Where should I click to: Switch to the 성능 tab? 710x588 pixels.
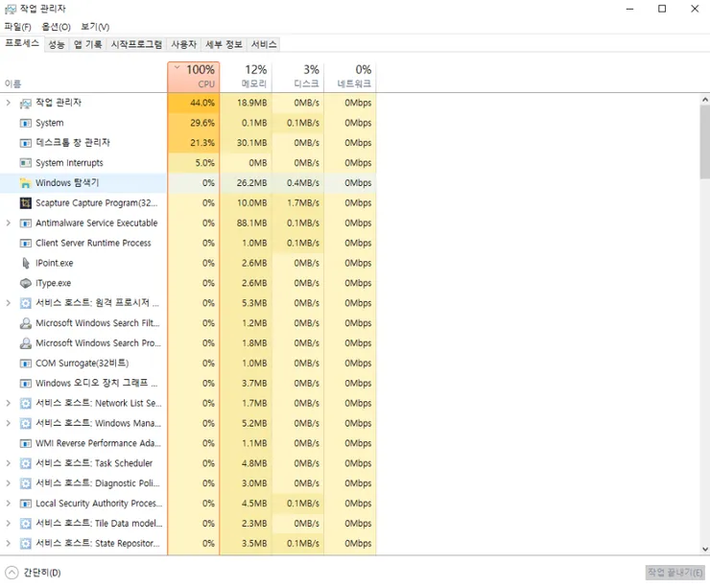pos(57,44)
